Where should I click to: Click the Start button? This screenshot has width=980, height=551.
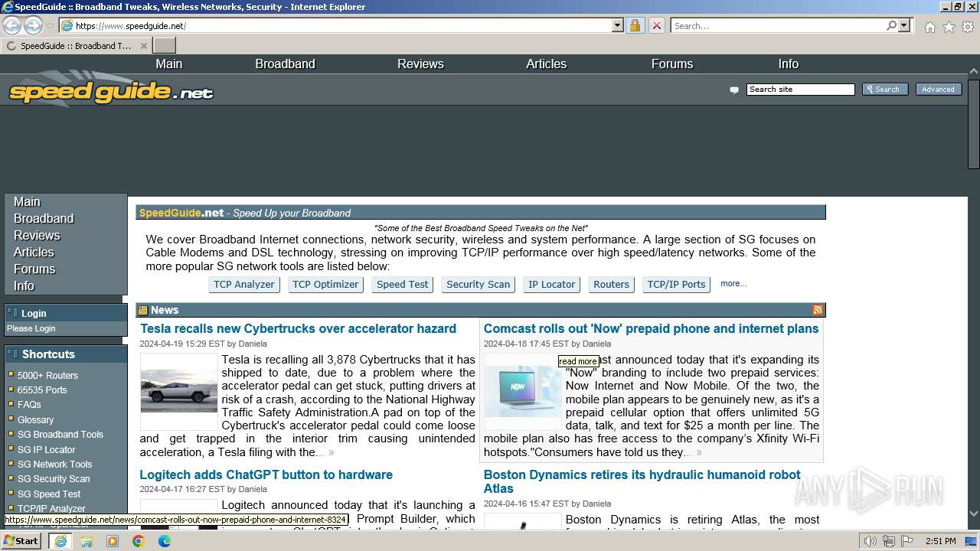pyautogui.click(x=21, y=541)
